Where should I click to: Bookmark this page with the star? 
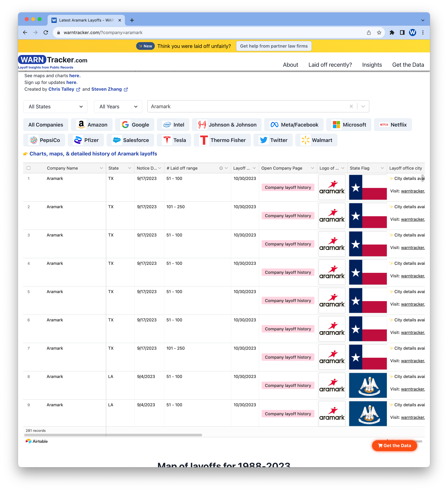point(379,33)
